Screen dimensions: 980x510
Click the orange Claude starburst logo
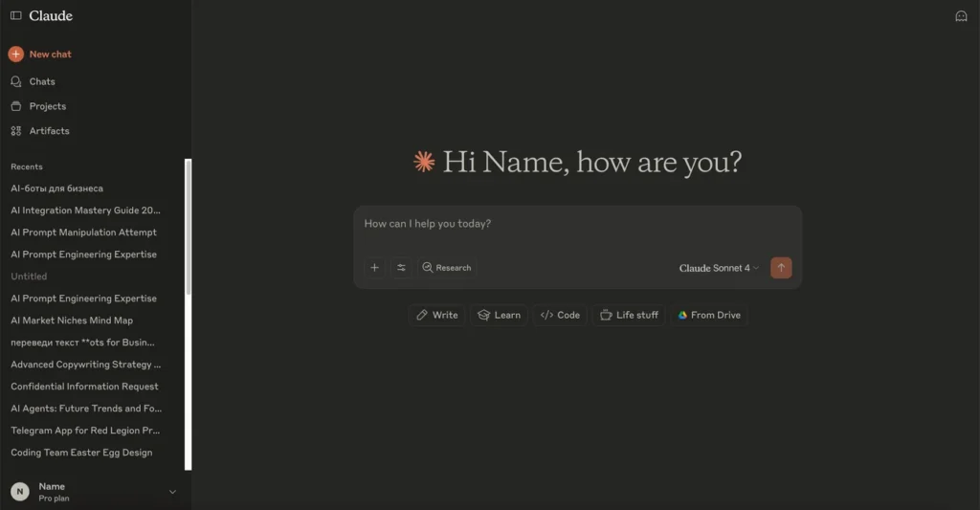click(x=424, y=162)
